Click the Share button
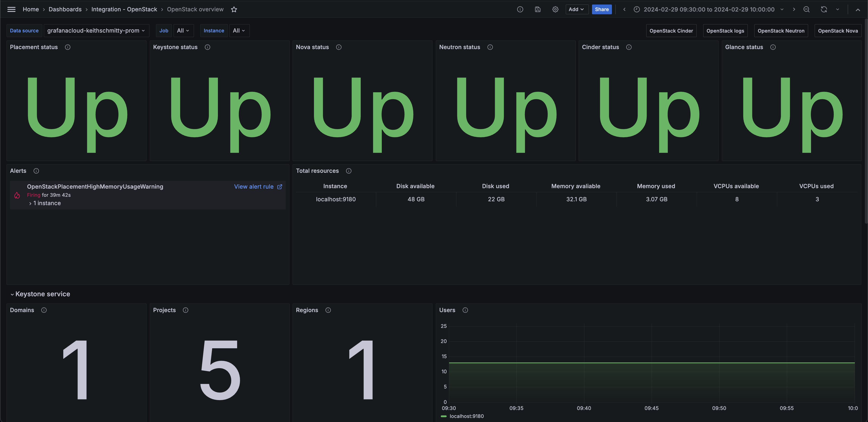The height and width of the screenshot is (422, 868). point(602,9)
